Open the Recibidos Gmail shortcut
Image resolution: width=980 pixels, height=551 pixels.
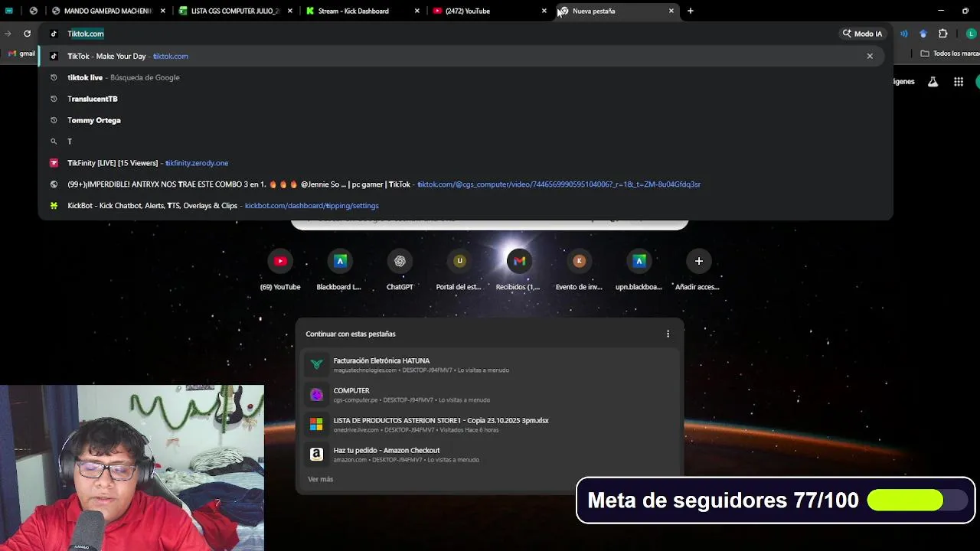[x=519, y=270]
